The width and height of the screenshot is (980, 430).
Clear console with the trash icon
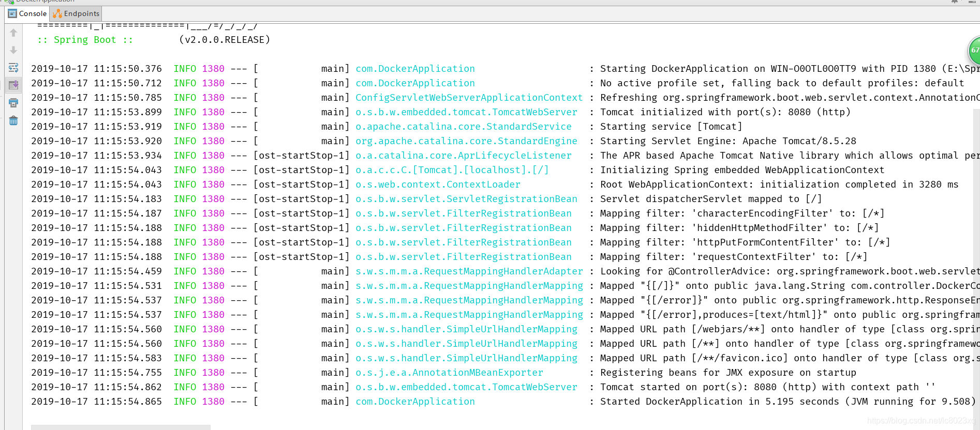(x=13, y=120)
